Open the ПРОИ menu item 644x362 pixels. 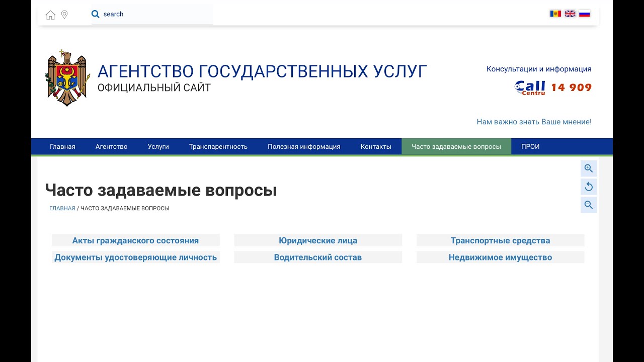tap(530, 147)
